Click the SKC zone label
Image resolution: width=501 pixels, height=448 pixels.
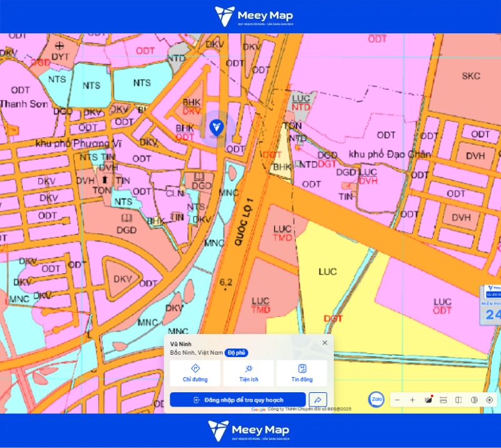(x=471, y=76)
